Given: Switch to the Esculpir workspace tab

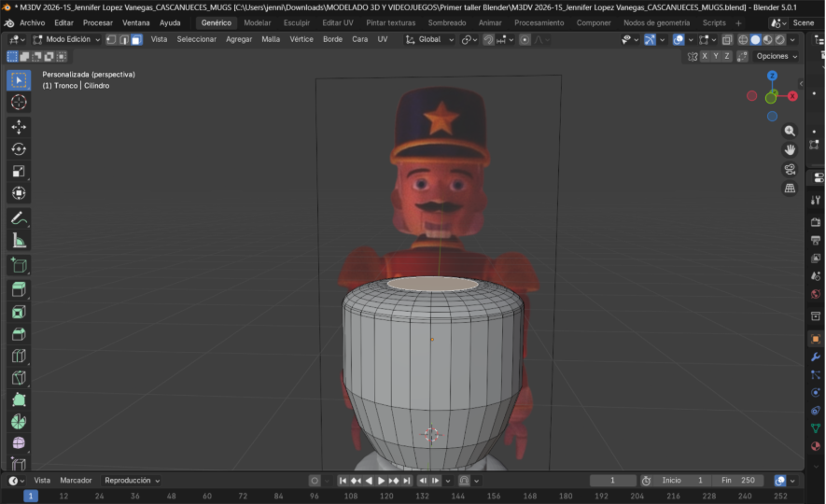Looking at the screenshot, I should pos(297,22).
